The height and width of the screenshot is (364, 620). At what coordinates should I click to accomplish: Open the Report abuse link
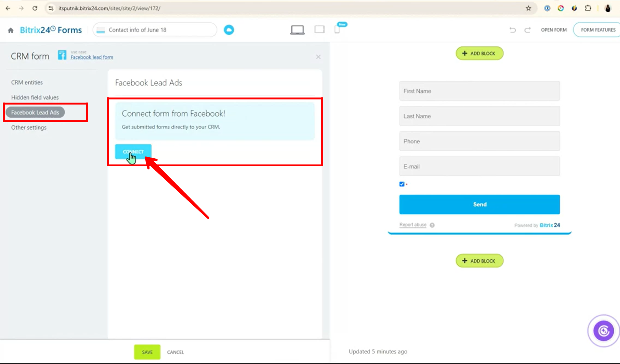point(413,225)
